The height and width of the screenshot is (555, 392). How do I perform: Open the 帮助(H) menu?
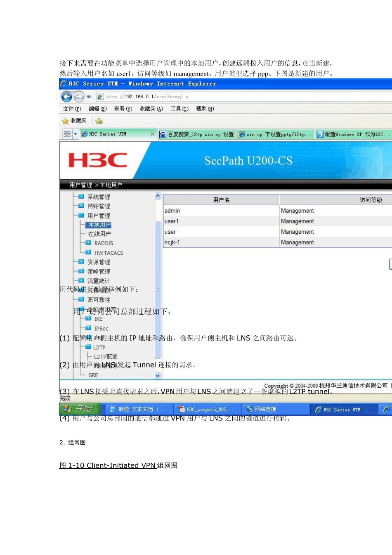(x=205, y=109)
